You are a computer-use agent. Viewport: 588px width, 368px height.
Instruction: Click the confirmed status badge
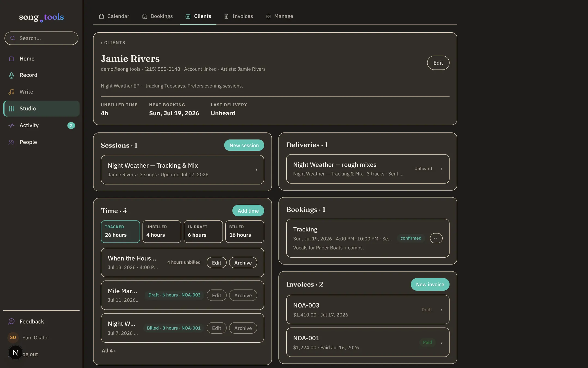click(x=411, y=238)
